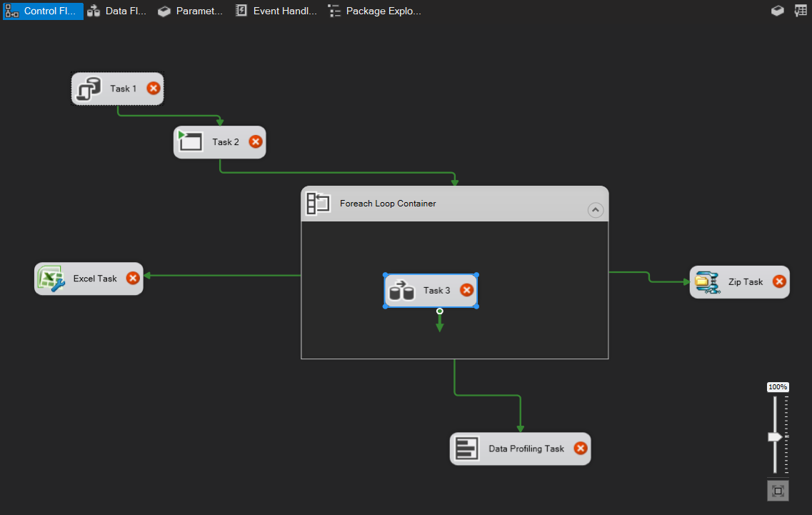
Task: Switch to the Data Flow tab
Action: 116,11
